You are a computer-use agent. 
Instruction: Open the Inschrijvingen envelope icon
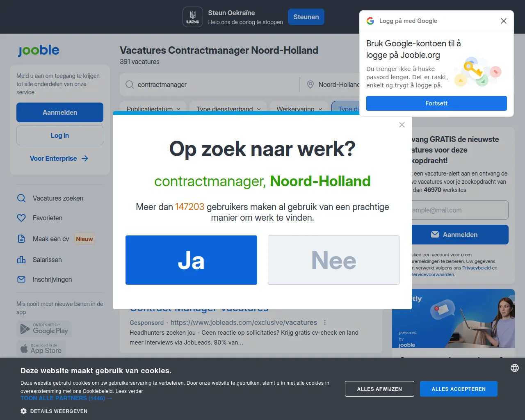[21, 279]
